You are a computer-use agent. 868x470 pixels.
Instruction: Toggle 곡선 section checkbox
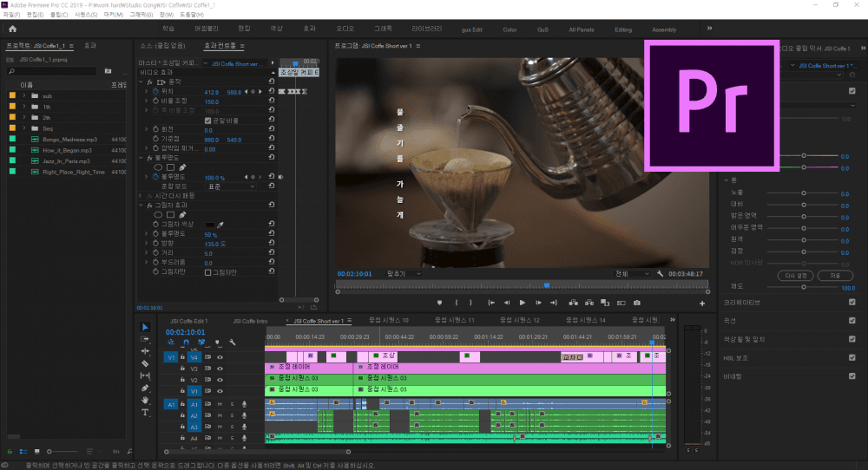pyautogui.click(x=852, y=320)
